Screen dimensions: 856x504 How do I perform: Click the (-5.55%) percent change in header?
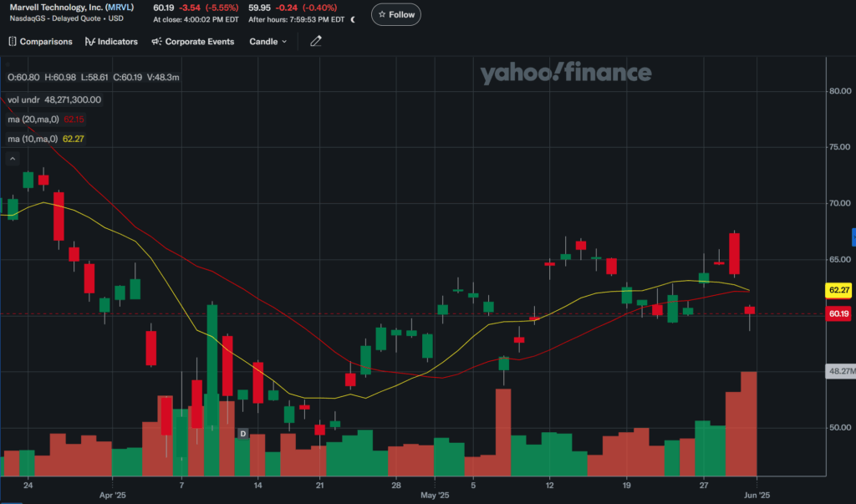pyautogui.click(x=222, y=8)
